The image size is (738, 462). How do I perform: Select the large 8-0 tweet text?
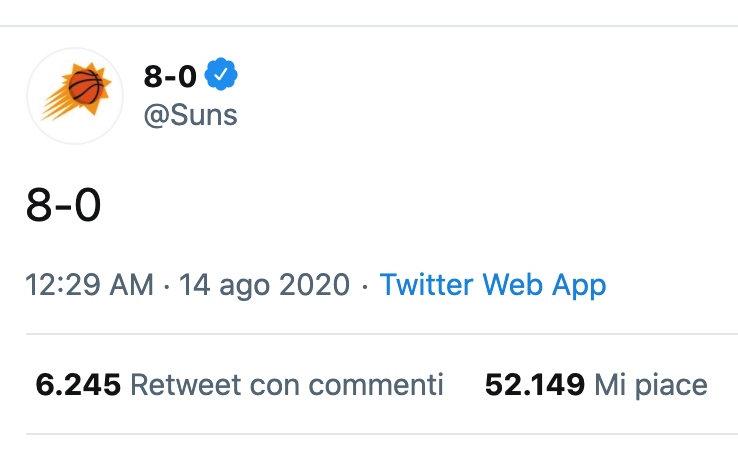[x=63, y=205]
